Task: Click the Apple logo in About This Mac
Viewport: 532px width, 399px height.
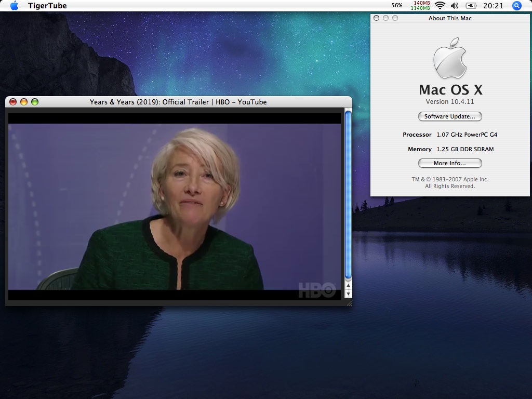Action: (450, 58)
